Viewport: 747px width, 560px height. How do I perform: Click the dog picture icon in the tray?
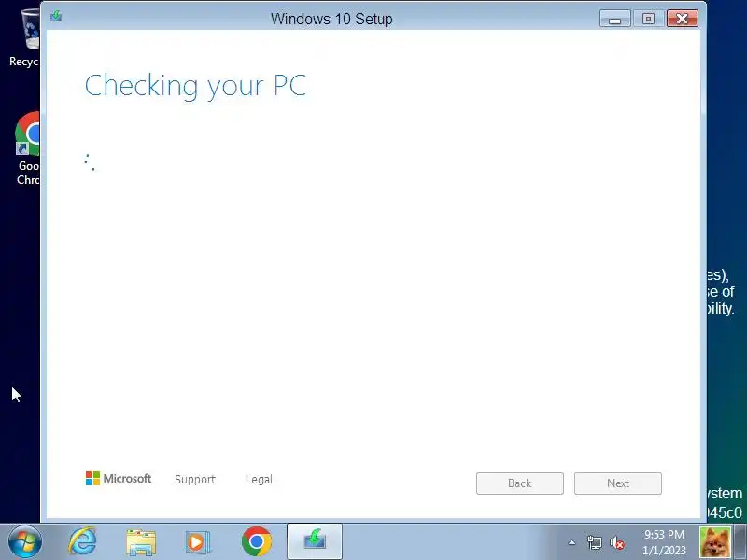714,542
